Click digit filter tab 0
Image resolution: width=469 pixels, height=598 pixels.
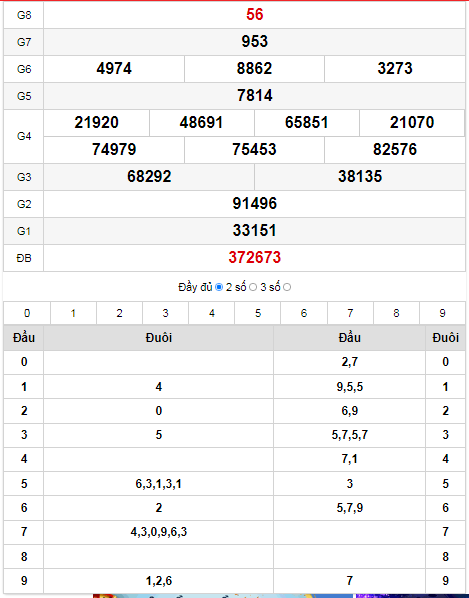27,313
